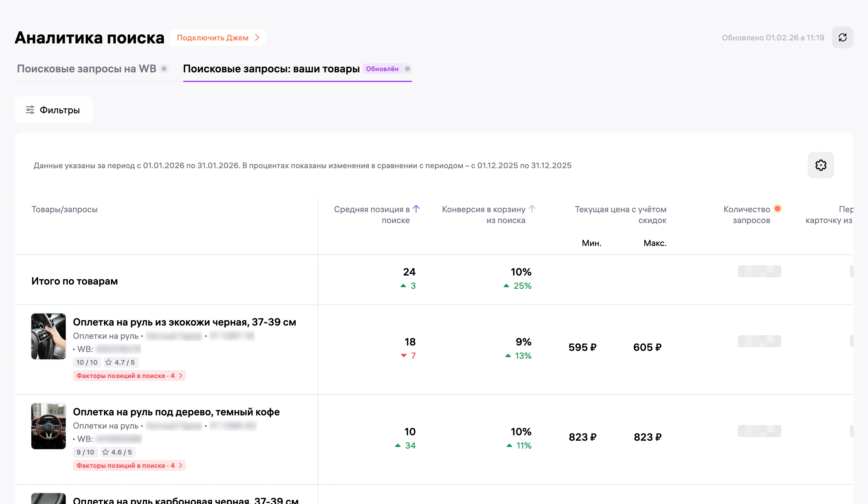Screen dimensions: 868x504
Task: Click Товары/запросы column header
Action: click(64, 209)
